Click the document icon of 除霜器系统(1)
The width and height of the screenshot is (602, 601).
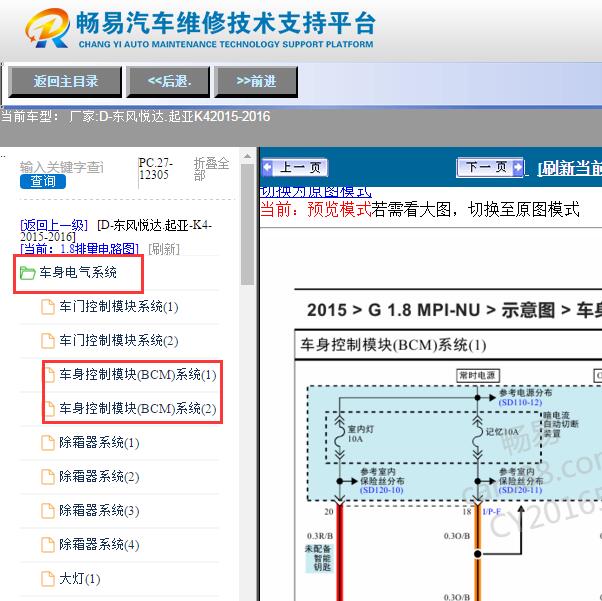click(48, 443)
